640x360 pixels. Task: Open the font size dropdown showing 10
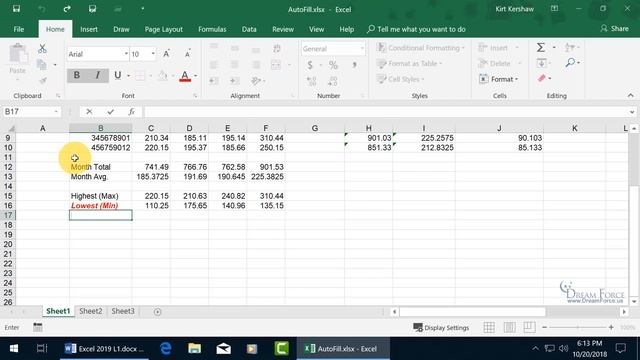(x=153, y=54)
